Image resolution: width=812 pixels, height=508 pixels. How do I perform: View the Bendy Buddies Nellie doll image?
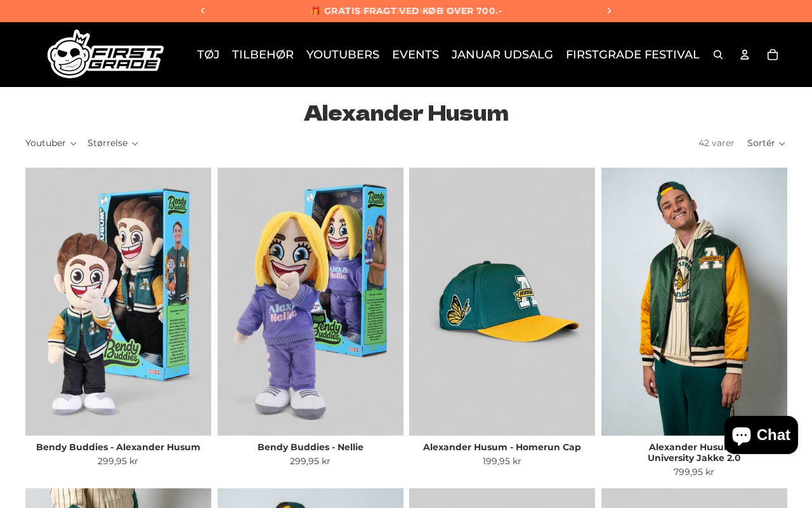[310, 302]
